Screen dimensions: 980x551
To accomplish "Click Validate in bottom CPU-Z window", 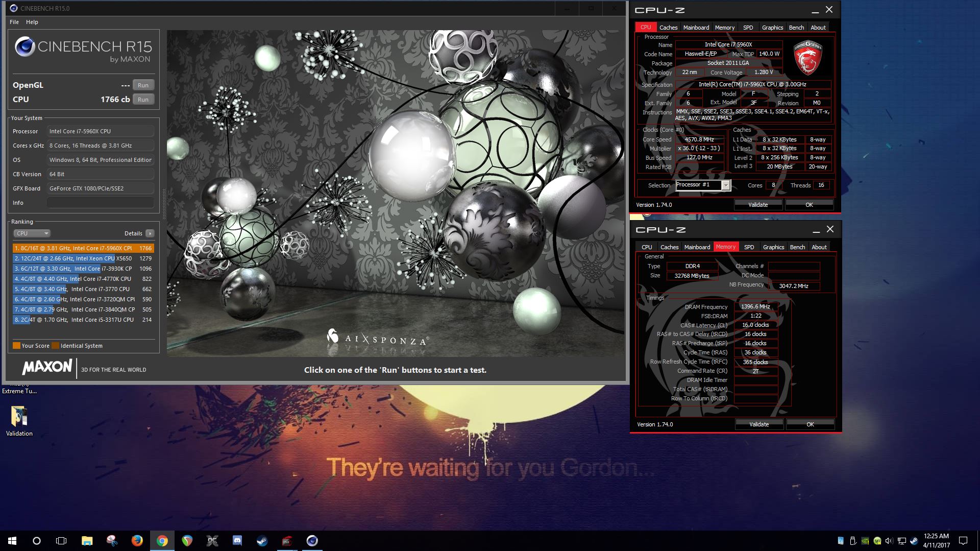I will [x=759, y=424].
